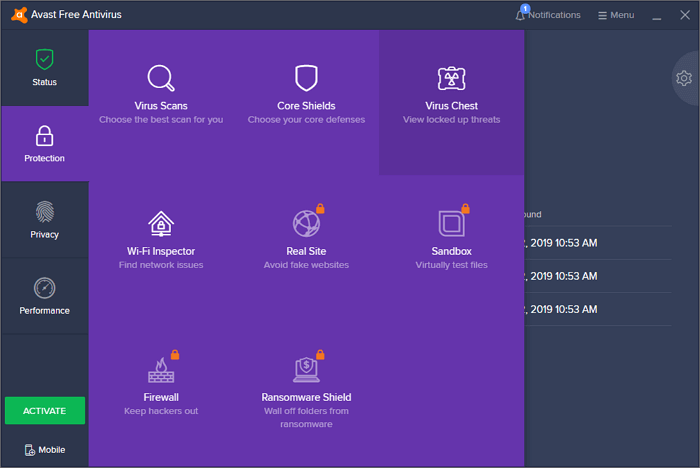The height and width of the screenshot is (468, 700).
Task: Open Notifications bell icon
Action: pyautogui.click(x=520, y=16)
